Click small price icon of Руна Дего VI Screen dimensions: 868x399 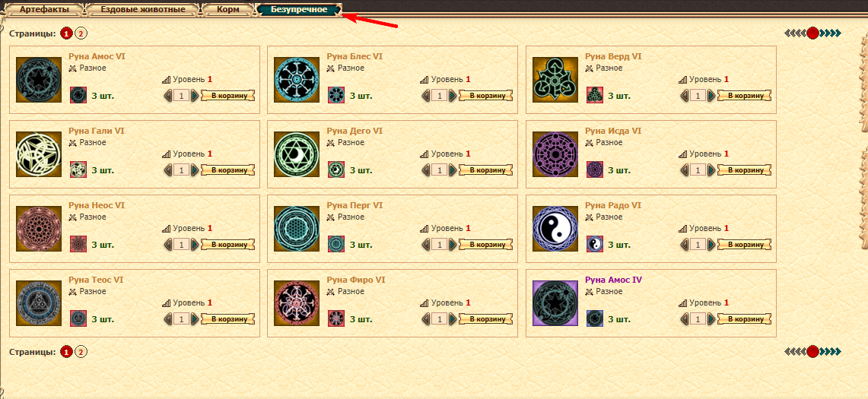point(336,169)
